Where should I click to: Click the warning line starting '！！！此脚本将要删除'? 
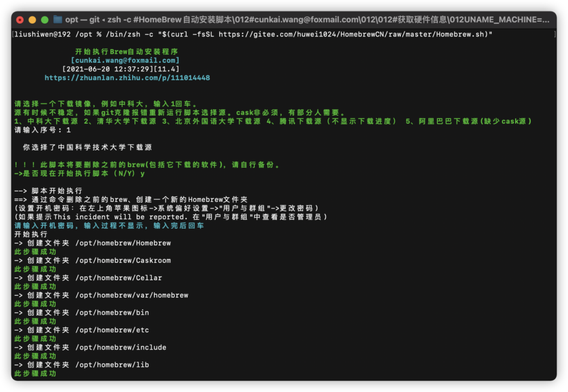click(x=147, y=165)
